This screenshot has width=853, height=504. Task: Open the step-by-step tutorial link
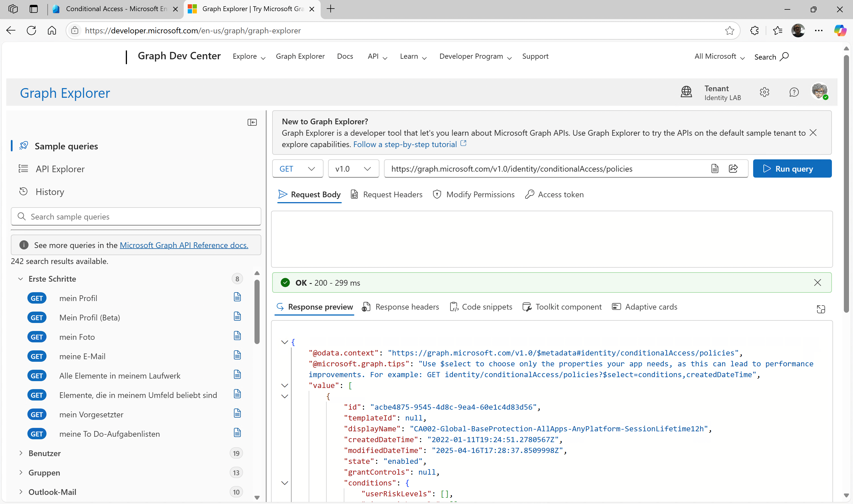point(410,144)
